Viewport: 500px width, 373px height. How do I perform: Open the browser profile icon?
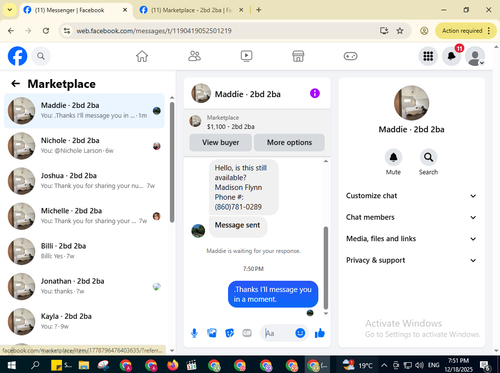424,31
